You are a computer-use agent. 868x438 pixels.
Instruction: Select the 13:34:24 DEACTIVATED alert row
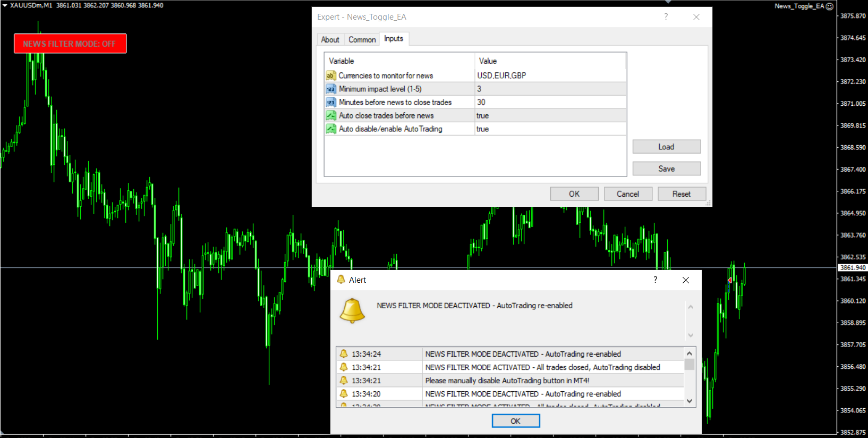(x=510, y=354)
